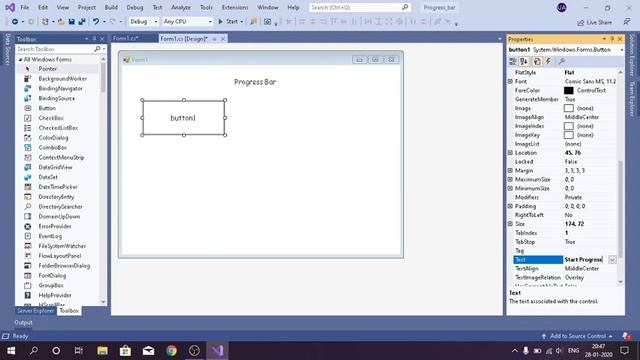Click the Image property white swatch
The width and height of the screenshot is (640, 360).
point(569,108)
